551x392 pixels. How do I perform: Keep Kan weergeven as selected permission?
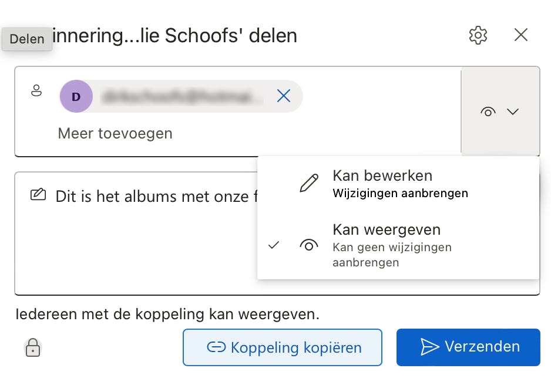pyautogui.click(x=387, y=229)
